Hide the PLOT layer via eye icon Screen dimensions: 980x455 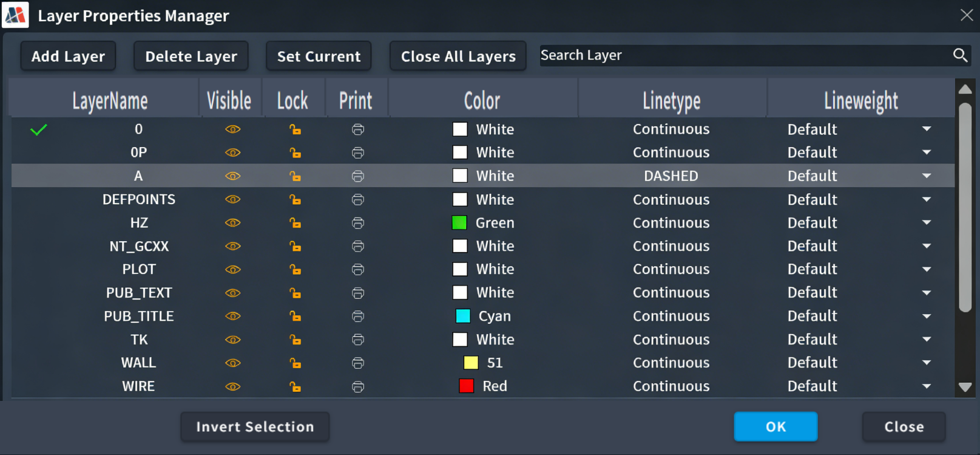point(233,270)
